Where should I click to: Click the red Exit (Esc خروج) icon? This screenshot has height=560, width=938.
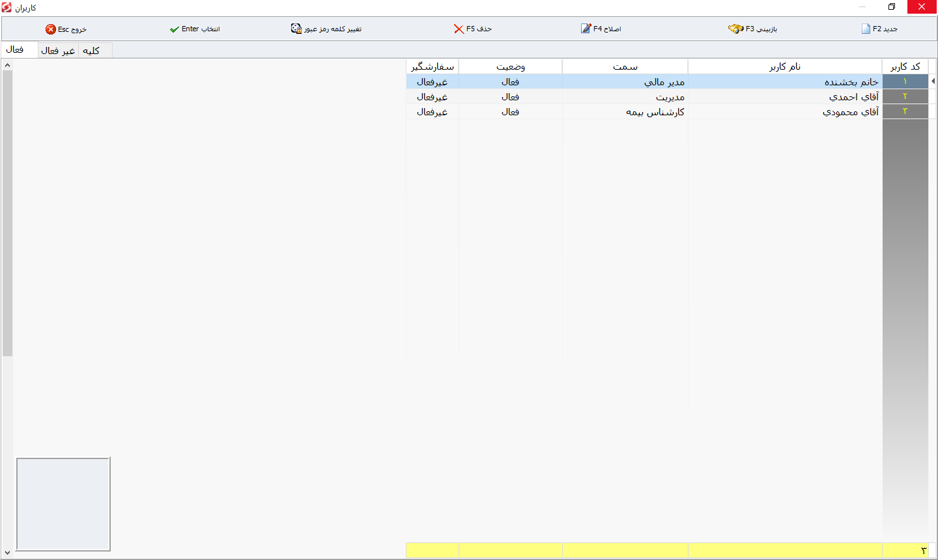(x=51, y=29)
